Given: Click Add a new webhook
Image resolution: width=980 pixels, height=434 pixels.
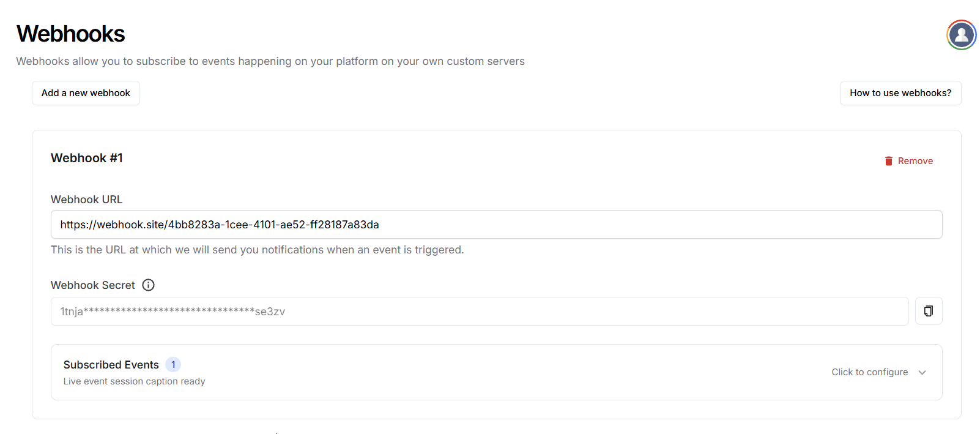Looking at the screenshot, I should coord(86,93).
